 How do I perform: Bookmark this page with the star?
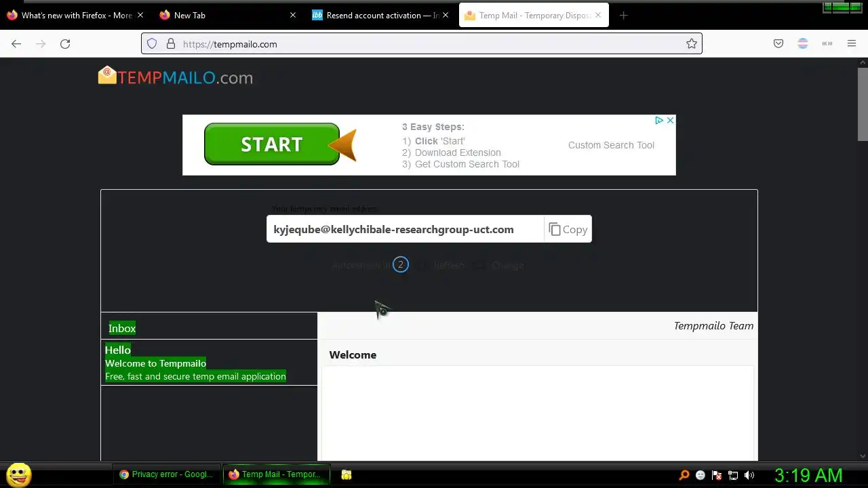[x=692, y=44]
